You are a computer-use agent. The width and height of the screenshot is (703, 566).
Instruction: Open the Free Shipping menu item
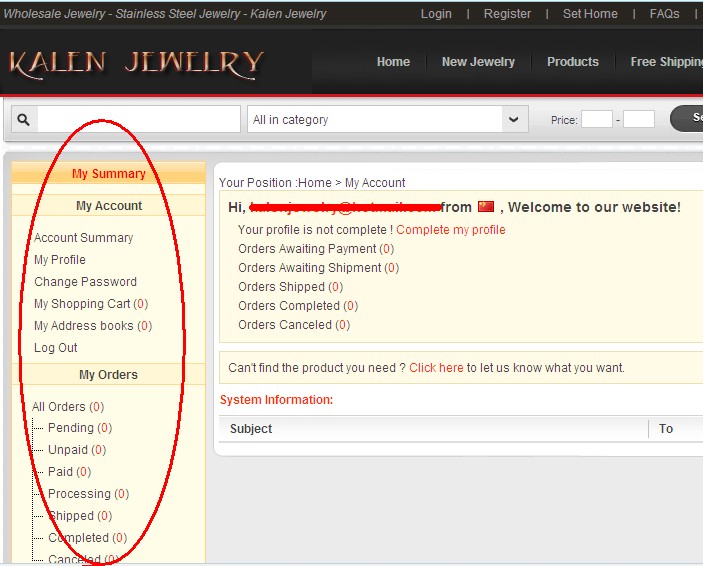tap(666, 61)
